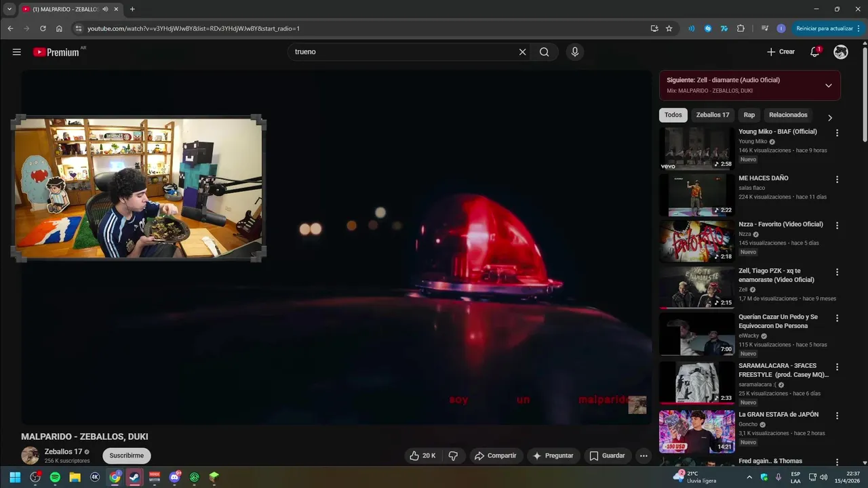Screen dimensions: 868x488
Task: Click the Crear plus button
Action: pyautogui.click(x=781, y=52)
